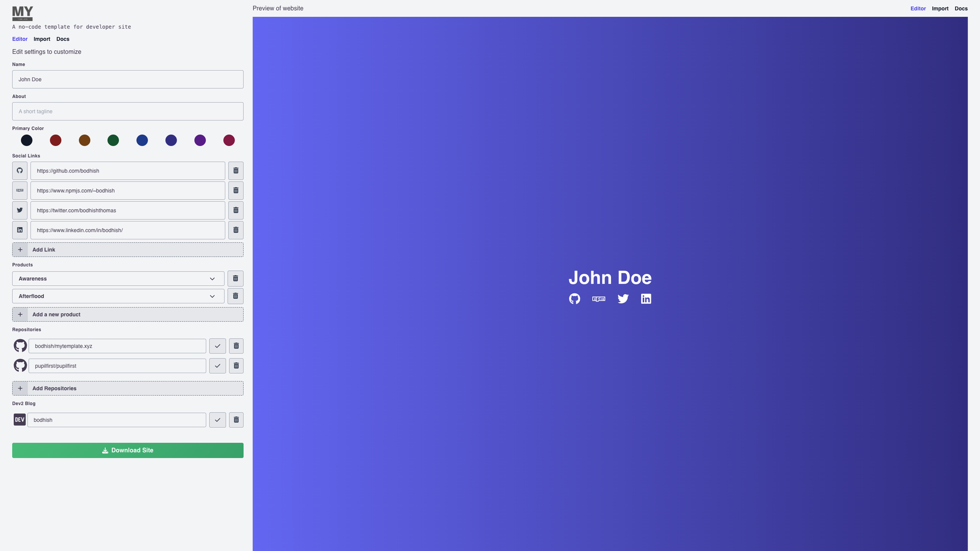Confirm pupilfirst/pupilfirst repository with checkmark

pyautogui.click(x=217, y=366)
